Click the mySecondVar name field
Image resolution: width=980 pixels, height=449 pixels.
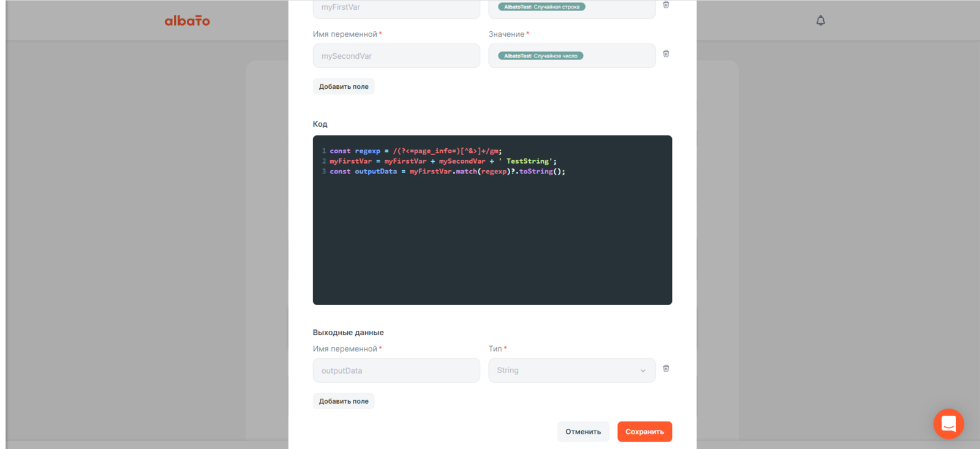click(396, 56)
